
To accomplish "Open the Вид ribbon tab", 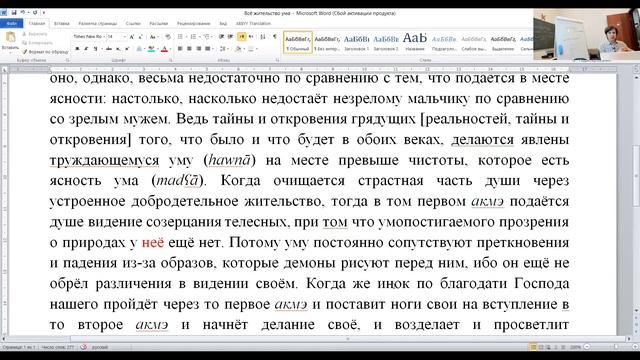I will (223, 24).
